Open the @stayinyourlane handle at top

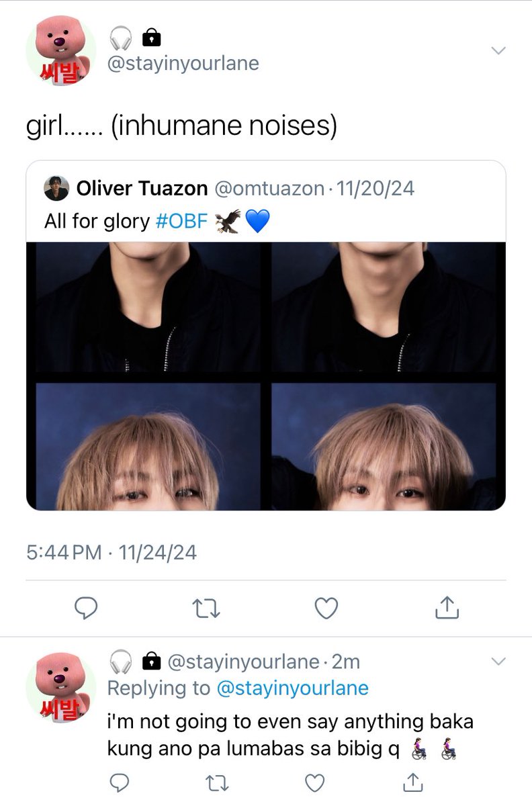click(183, 63)
